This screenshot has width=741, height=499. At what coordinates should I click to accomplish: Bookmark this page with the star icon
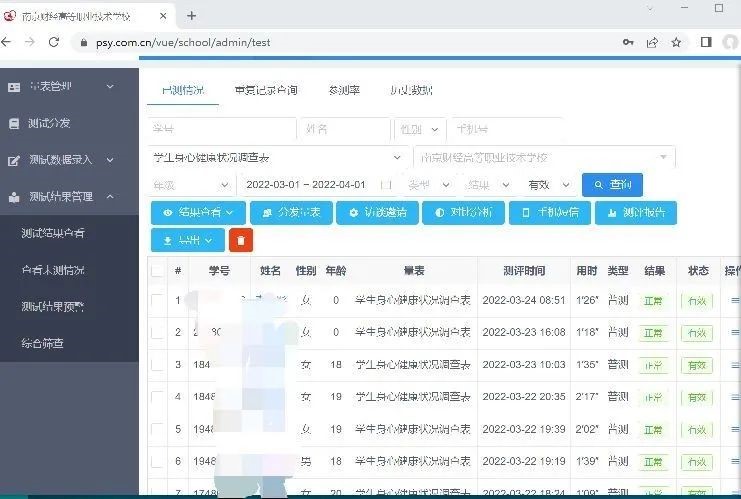[677, 43]
